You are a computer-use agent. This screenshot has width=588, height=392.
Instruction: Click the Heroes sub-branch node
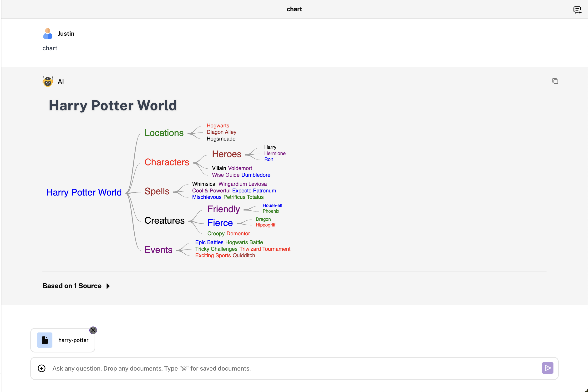[x=227, y=154]
